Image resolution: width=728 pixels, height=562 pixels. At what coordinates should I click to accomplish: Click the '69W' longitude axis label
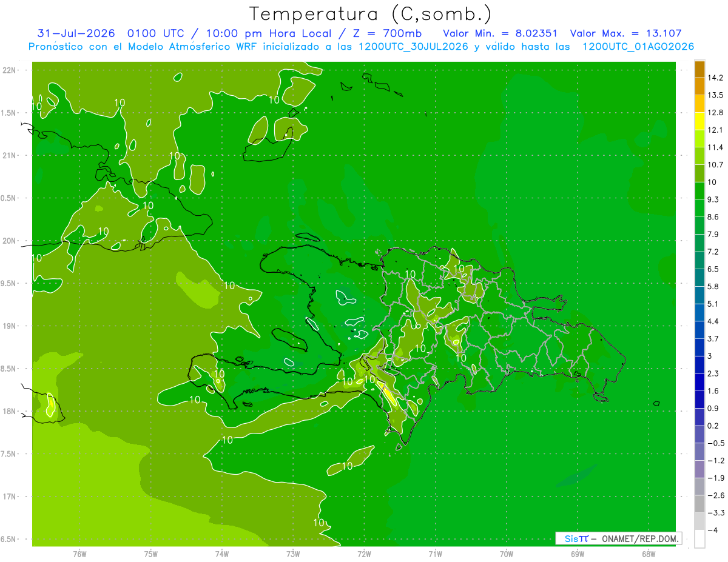click(577, 553)
